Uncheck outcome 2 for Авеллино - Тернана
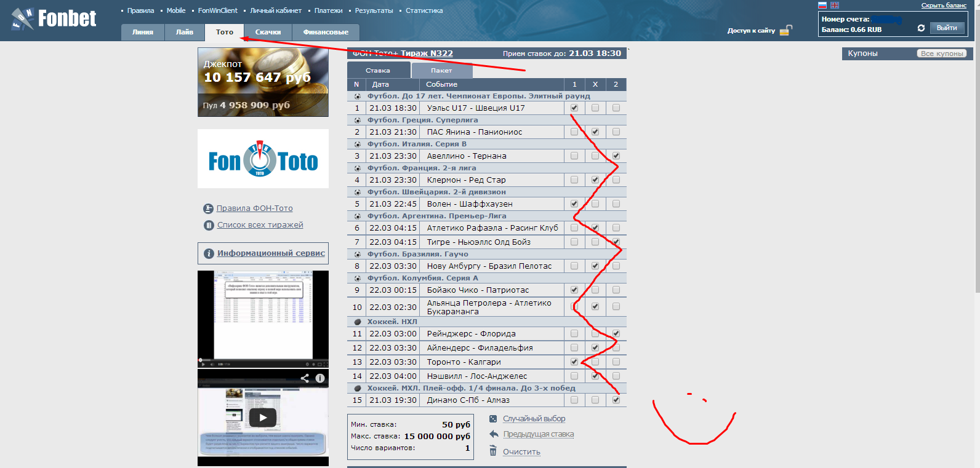This screenshot has height=468, width=980. click(x=616, y=156)
